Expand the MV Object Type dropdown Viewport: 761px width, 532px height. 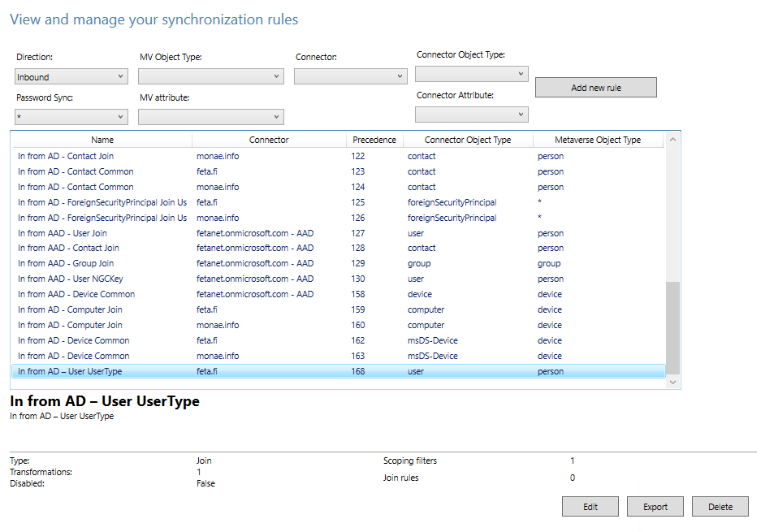(x=210, y=77)
